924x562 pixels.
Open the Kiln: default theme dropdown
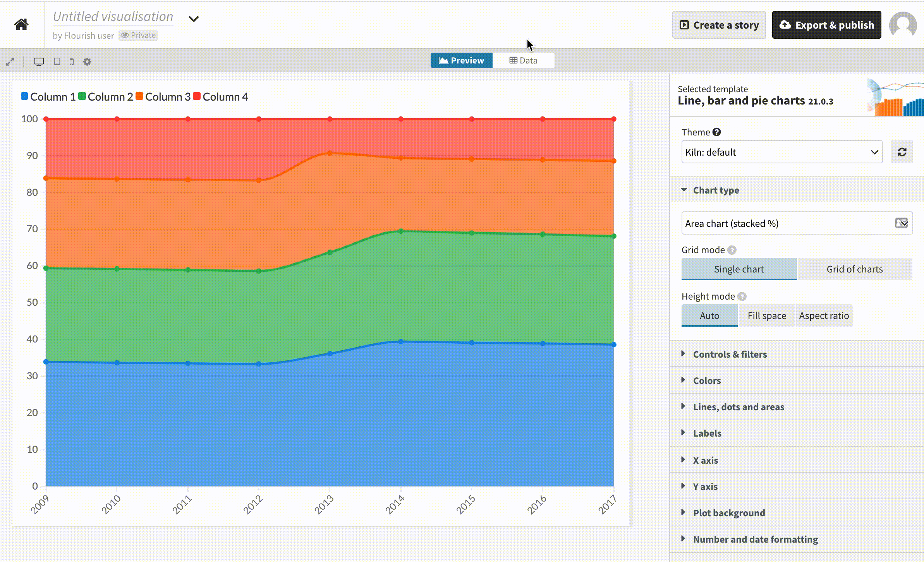781,152
